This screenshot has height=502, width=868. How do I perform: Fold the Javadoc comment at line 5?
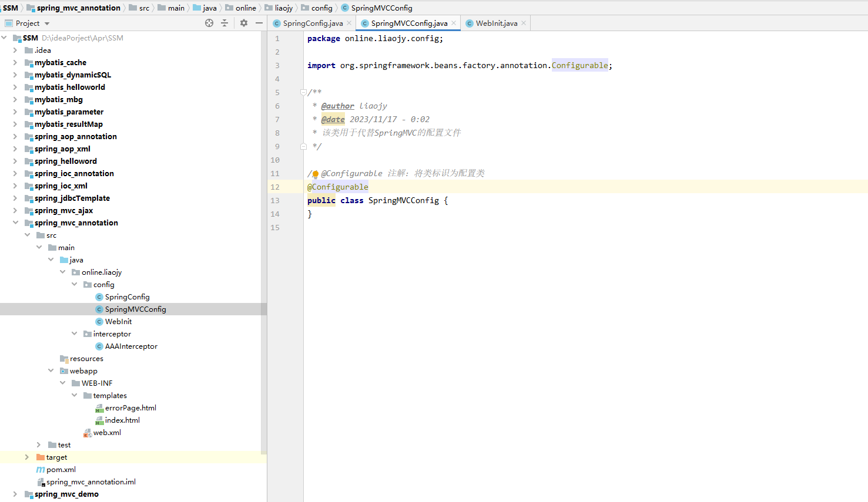click(x=303, y=92)
